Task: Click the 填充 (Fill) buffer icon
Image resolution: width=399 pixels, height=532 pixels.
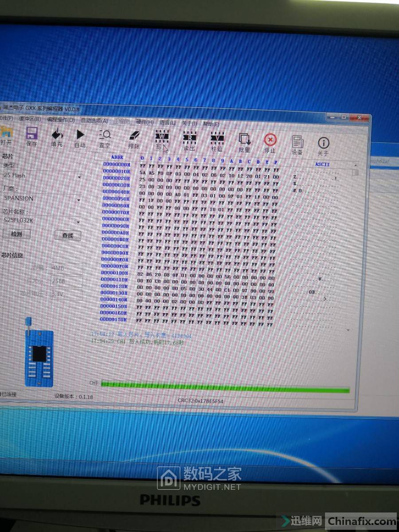Action: point(57,134)
